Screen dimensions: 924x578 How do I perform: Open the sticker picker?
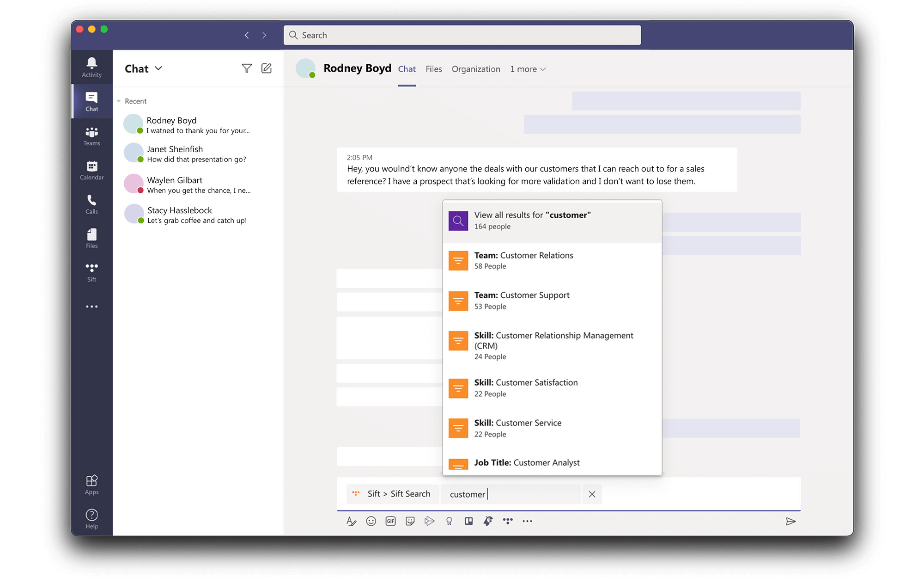pyautogui.click(x=410, y=521)
